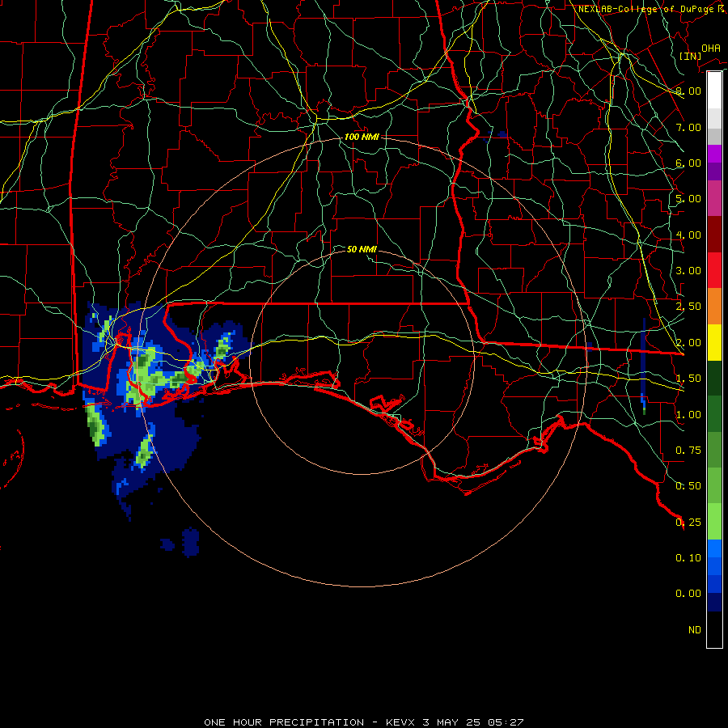Click the NEXLAB-College of DuPage credit text

[x=652, y=9]
